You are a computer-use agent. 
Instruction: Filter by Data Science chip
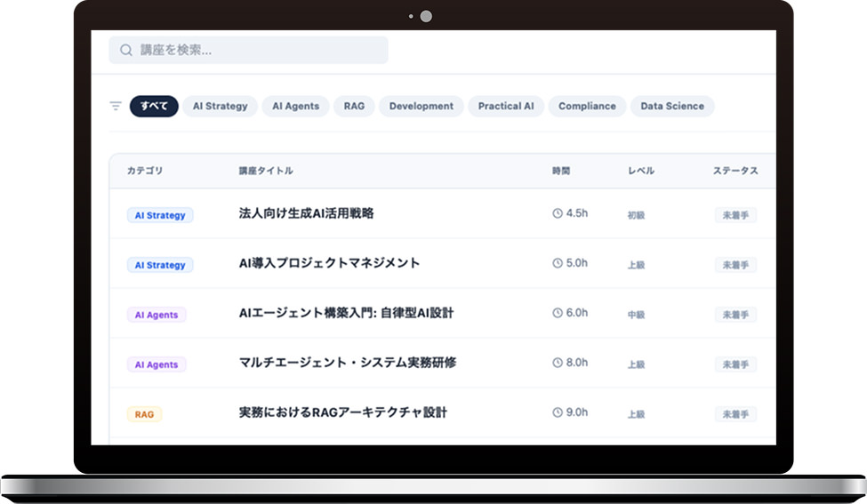click(x=672, y=106)
